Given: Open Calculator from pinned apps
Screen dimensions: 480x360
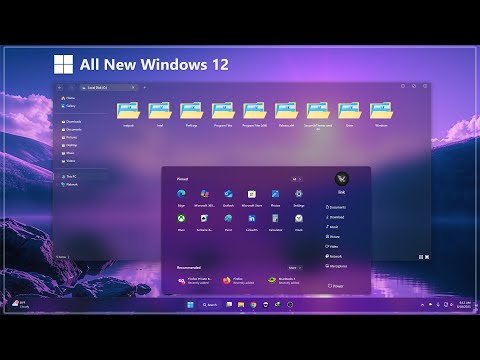Looking at the screenshot, I should [275, 219].
